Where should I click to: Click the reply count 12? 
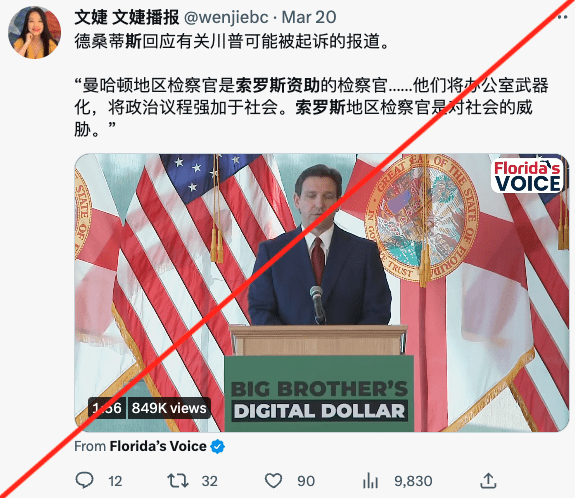click(115, 481)
